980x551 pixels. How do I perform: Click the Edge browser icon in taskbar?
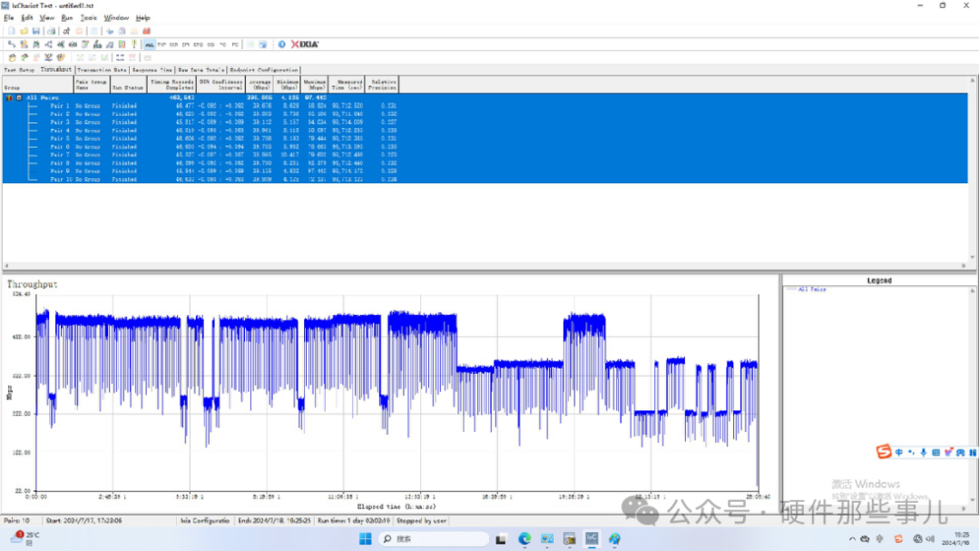click(x=524, y=539)
